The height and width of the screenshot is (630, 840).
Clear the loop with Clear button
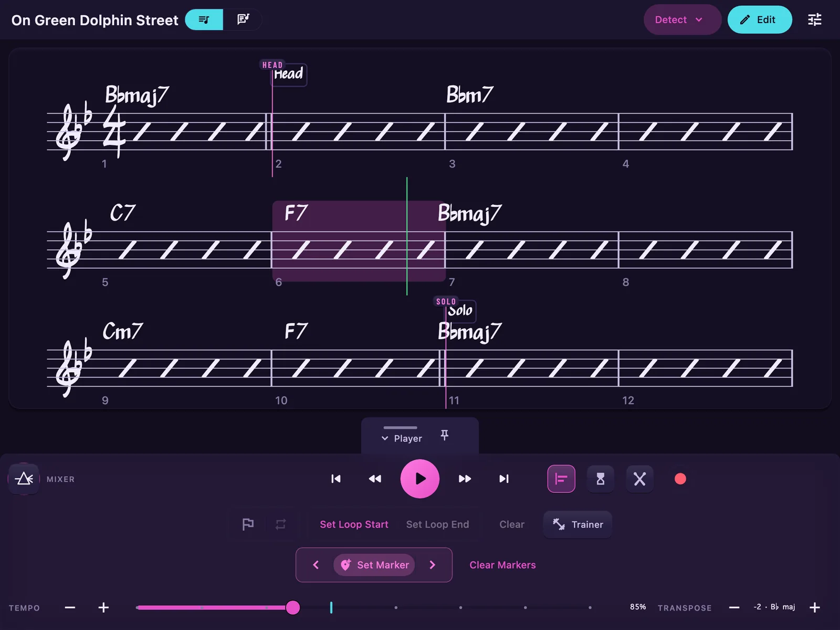coord(512,524)
